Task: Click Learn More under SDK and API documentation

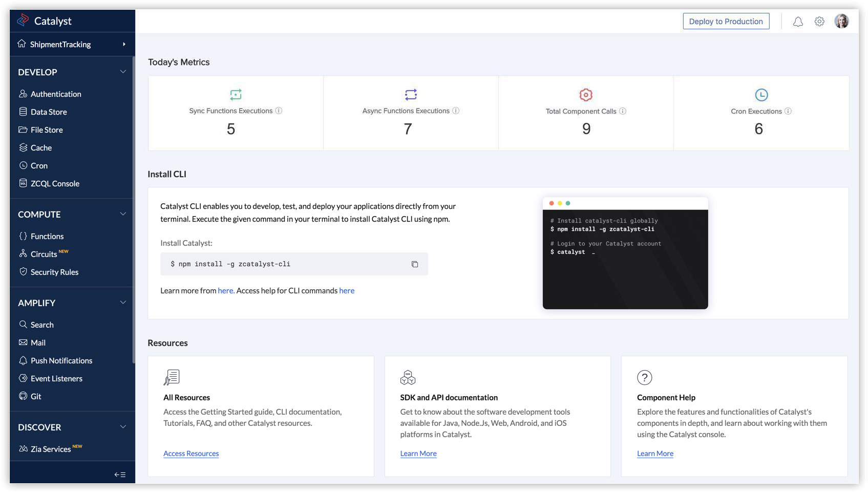Action: point(418,454)
